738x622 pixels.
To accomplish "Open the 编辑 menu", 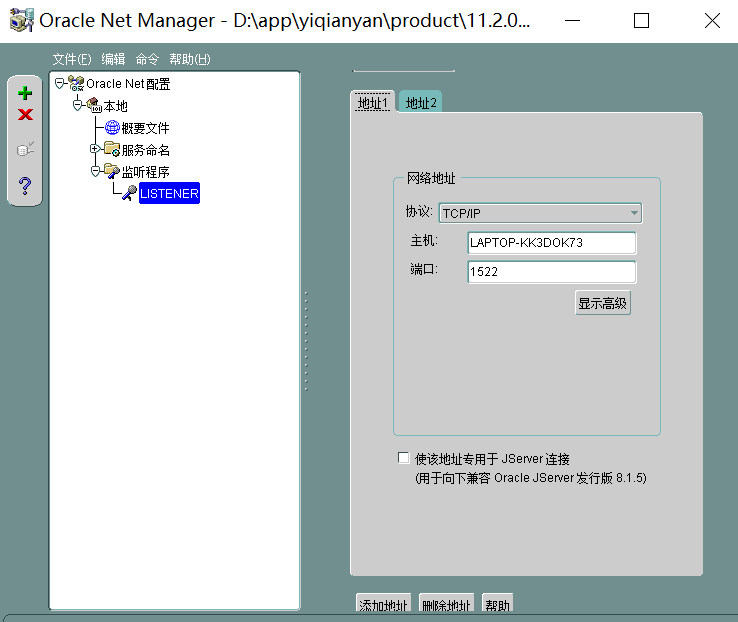I will click(x=113, y=59).
